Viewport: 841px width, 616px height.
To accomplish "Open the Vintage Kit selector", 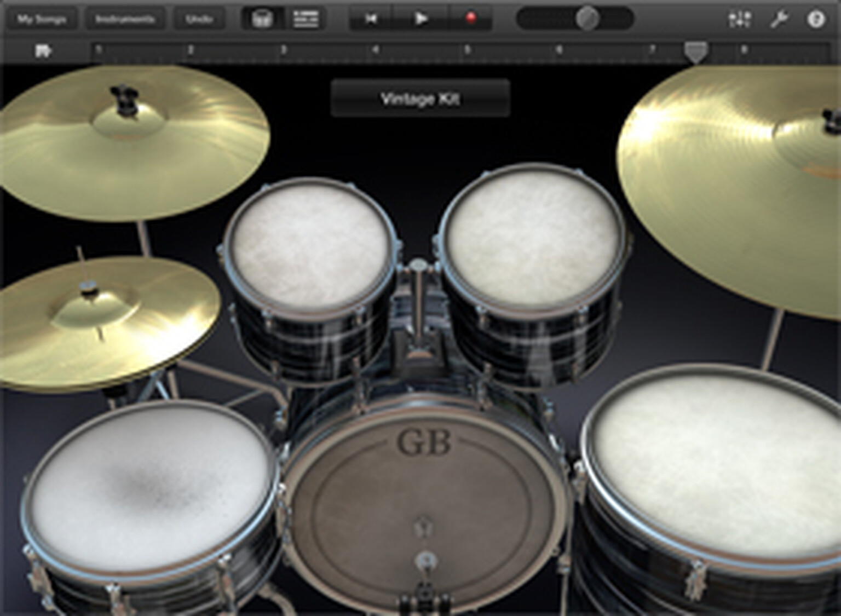I will [420, 99].
